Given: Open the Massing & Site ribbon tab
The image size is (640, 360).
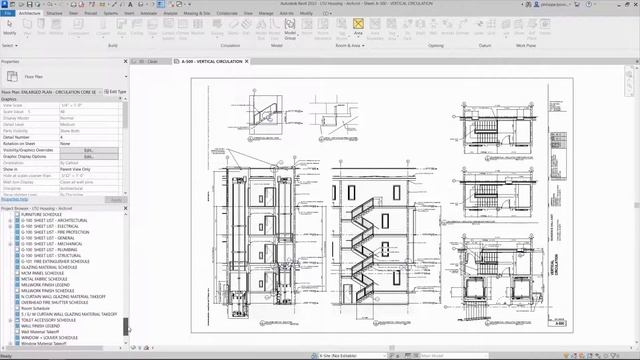Looking at the screenshot, I should 197,13.
